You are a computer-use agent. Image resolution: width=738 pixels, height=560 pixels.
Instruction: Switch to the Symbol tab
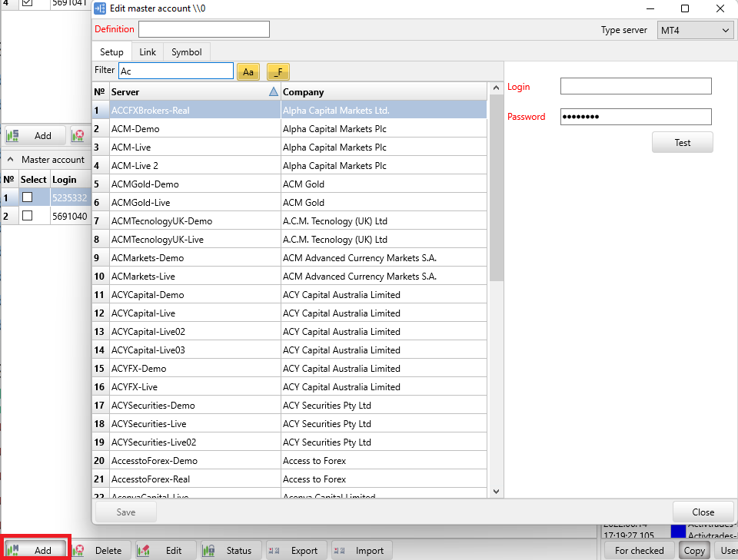[x=186, y=51]
